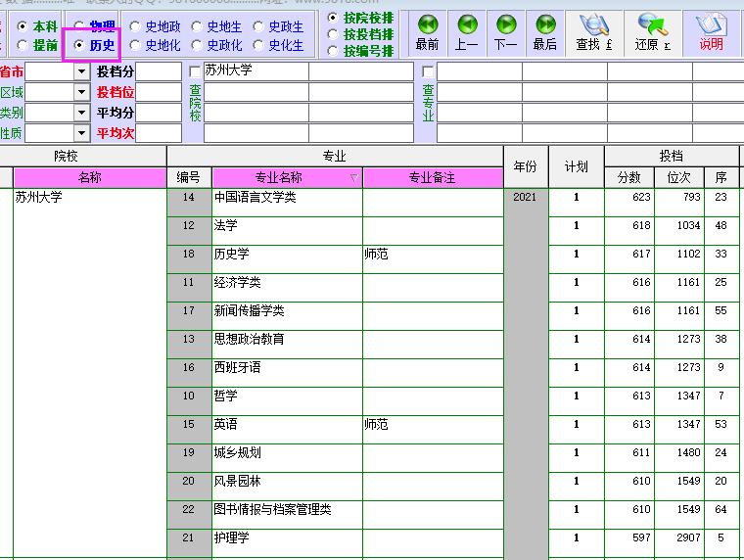The width and height of the screenshot is (744, 560).
Task: Click school field containing 苏州大学
Action: (256, 71)
